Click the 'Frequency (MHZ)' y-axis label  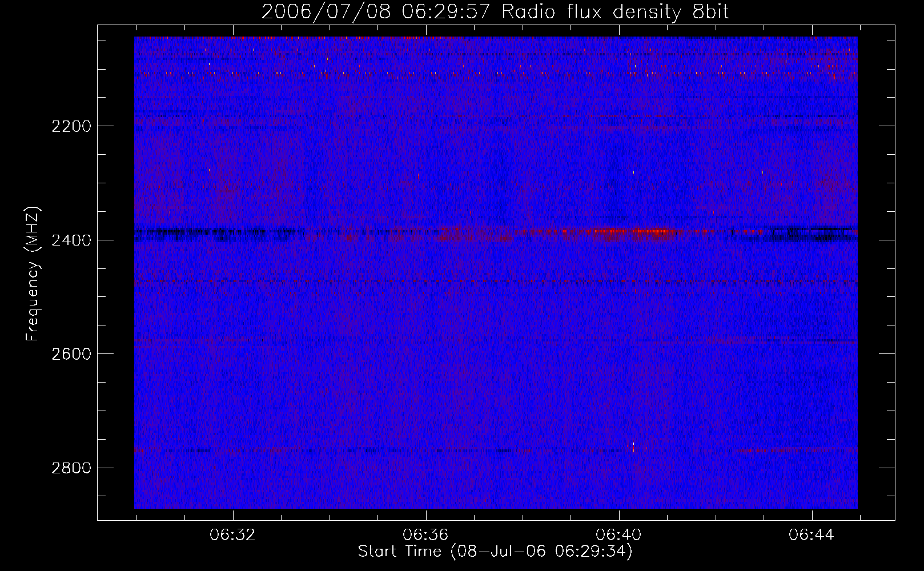click(33, 274)
